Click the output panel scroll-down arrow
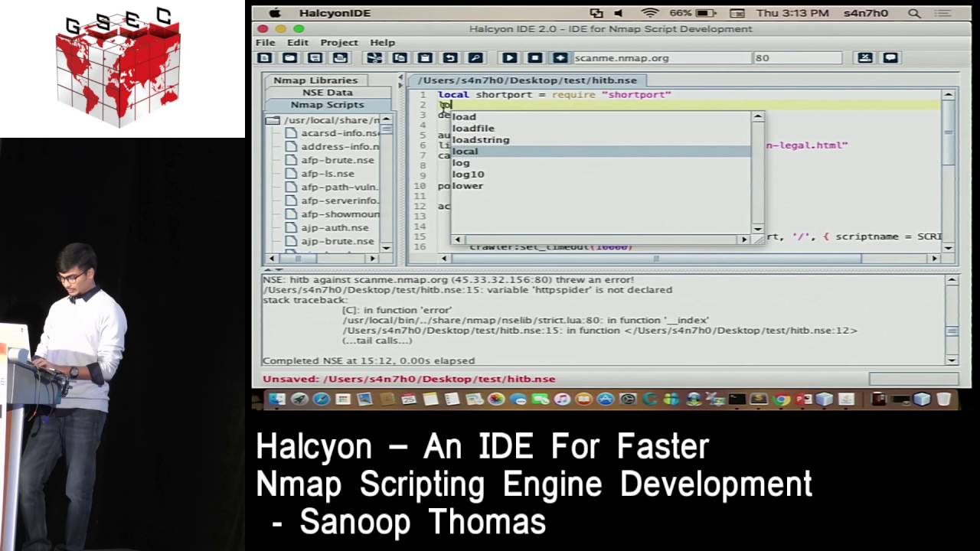The width and height of the screenshot is (980, 551). tap(952, 360)
